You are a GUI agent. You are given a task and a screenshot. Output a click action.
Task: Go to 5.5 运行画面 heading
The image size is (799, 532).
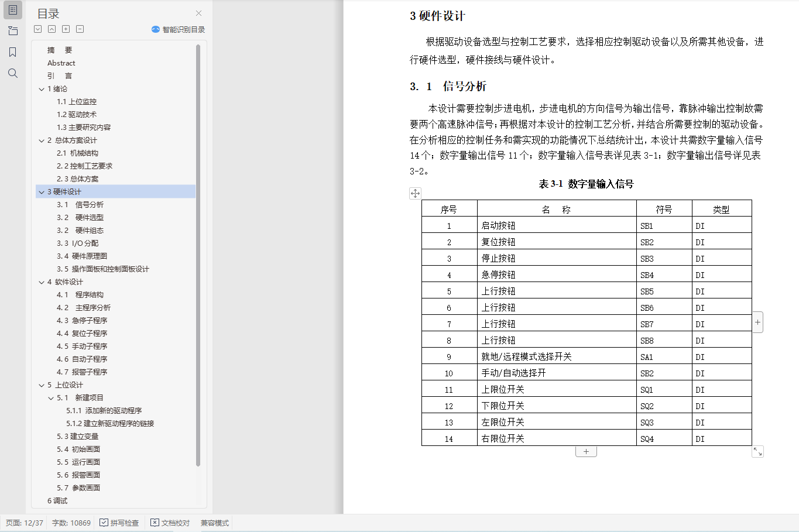pos(78,462)
